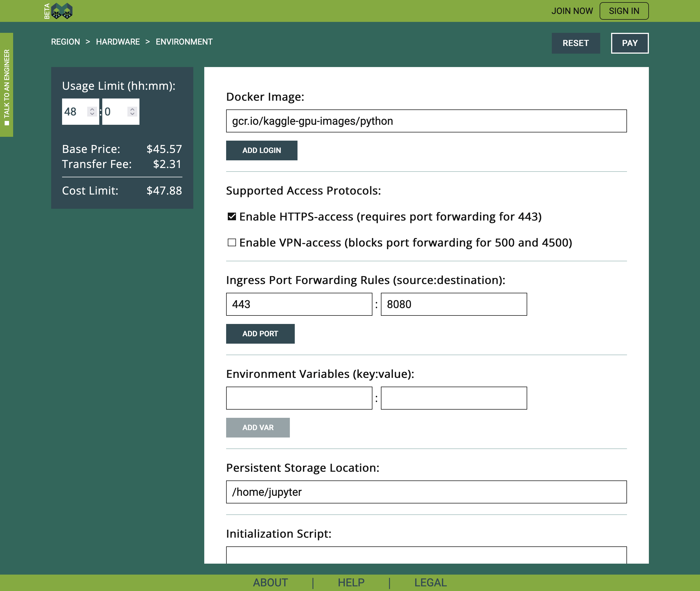Click the BETA hexagon logo
This screenshot has height=591, width=700.
point(58,11)
